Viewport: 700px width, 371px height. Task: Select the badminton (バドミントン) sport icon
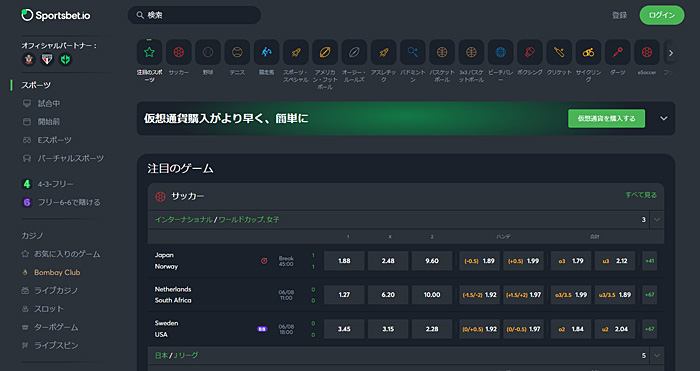(x=412, y=52)
